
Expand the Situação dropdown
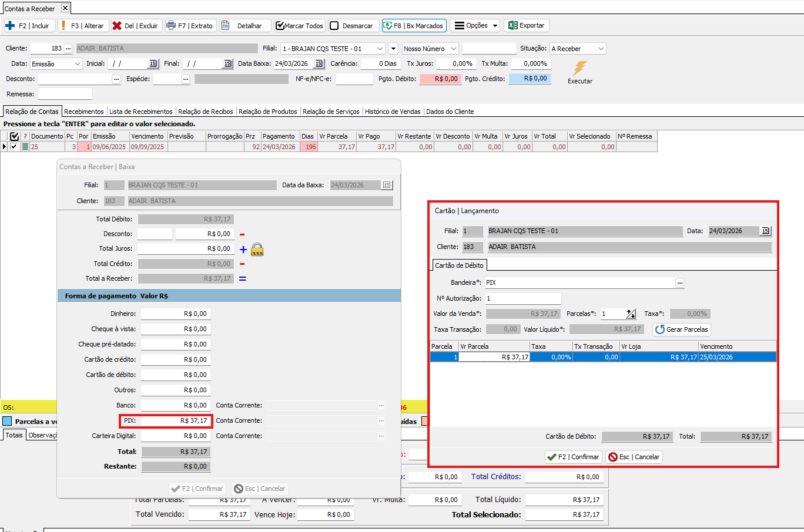pyautogui.click(x=600, y=49)
